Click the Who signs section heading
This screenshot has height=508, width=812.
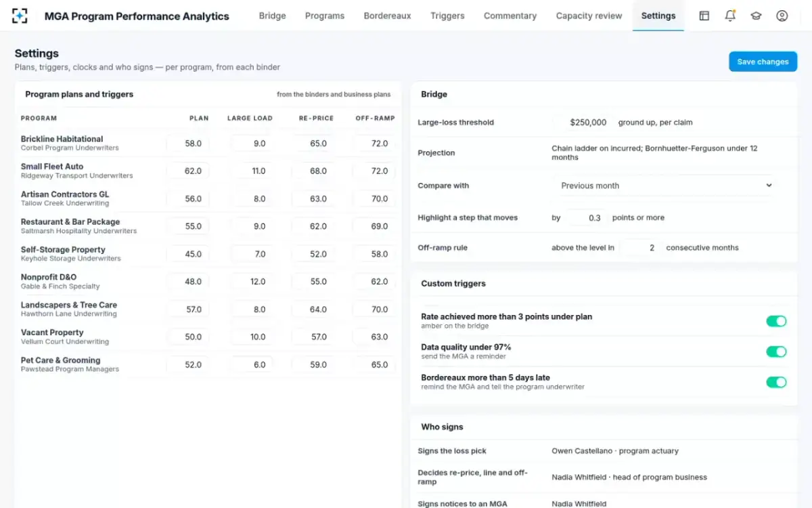(442, 427)
